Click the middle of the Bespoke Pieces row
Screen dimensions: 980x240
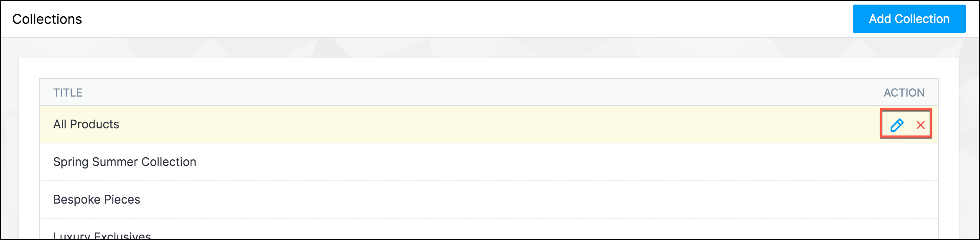(489, 199)
